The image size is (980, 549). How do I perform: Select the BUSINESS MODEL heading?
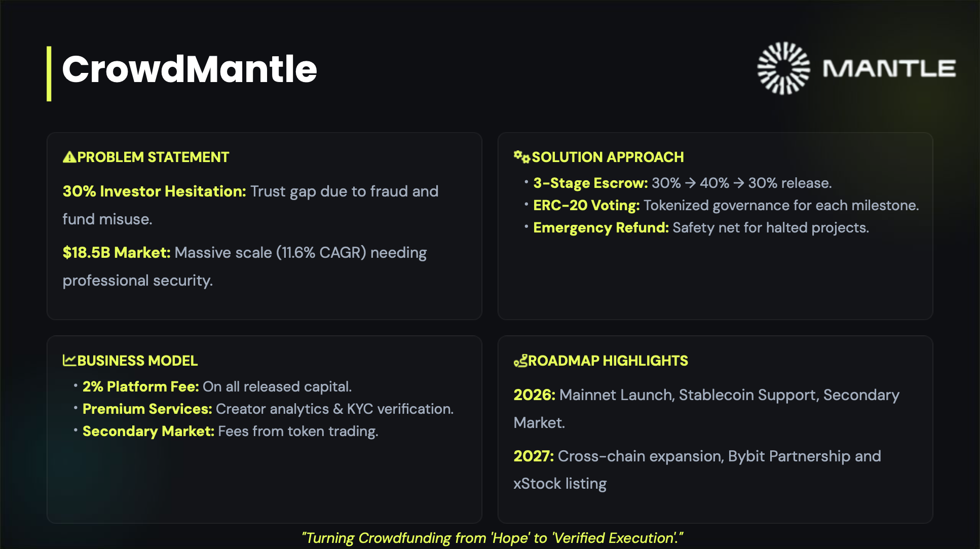pyautogui.click(x=137, y=361)
